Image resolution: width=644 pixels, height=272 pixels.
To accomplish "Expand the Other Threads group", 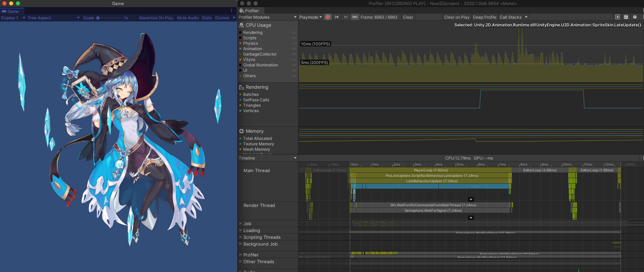I will (x=241, y=261).
